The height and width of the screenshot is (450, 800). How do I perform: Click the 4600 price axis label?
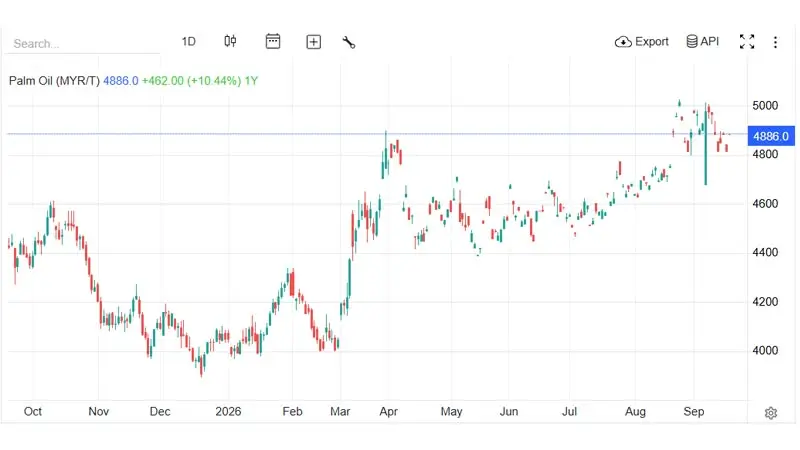(x=765, y=204)
